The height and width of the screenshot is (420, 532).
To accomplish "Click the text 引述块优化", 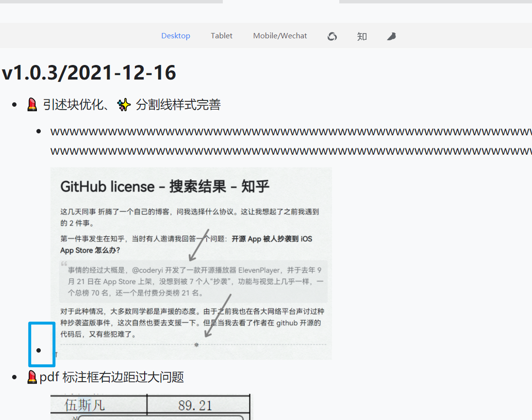I will click(73, 104).
